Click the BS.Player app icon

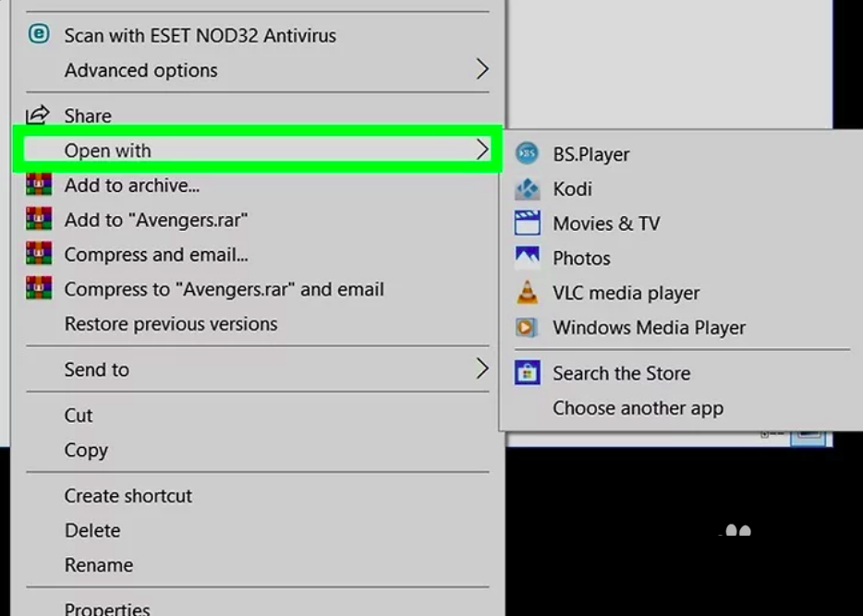tap(527, 153)
